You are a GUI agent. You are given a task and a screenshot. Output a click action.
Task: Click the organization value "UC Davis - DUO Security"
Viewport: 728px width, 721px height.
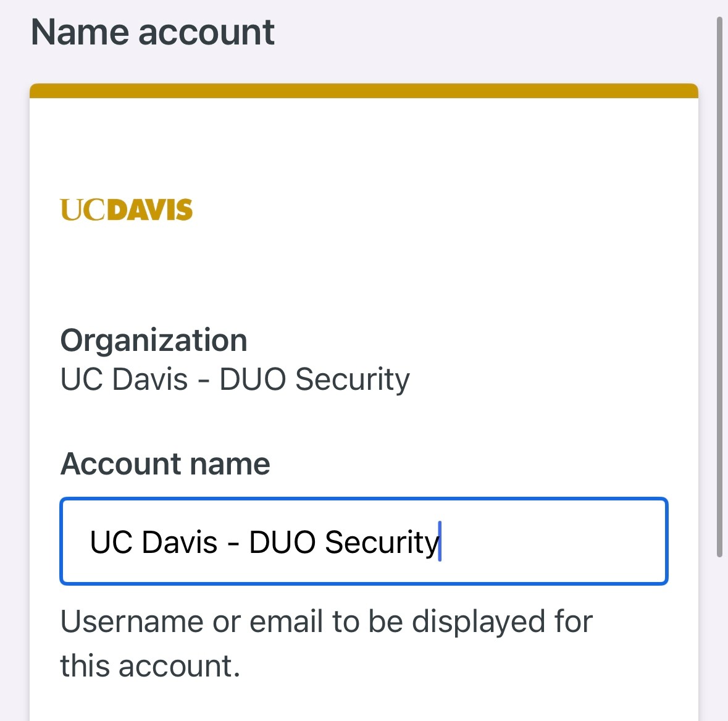[235, 379]
